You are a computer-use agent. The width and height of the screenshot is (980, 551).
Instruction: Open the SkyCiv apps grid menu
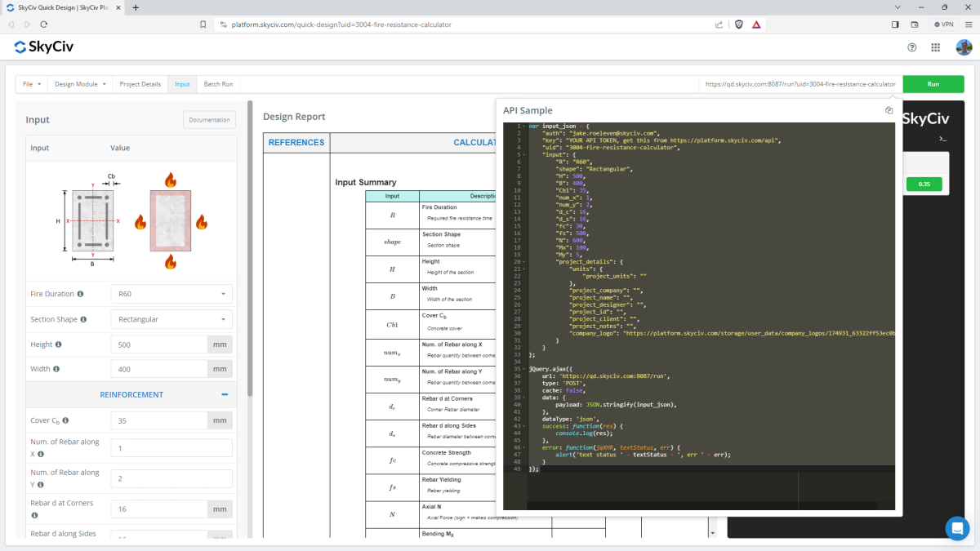pos(935,47)
